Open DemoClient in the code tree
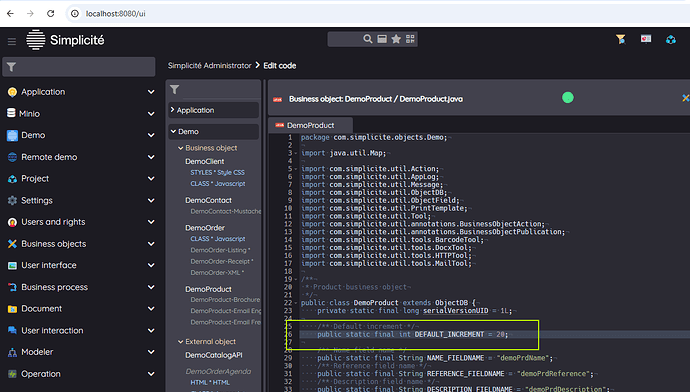690x392 pixels. [x=205, y=161]
